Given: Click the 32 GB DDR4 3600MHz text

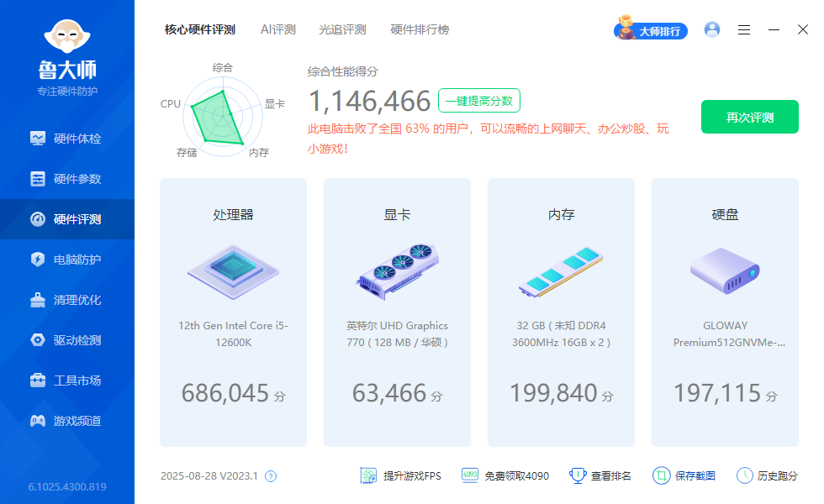Looking at the screenshot, I should click(562, 334).
